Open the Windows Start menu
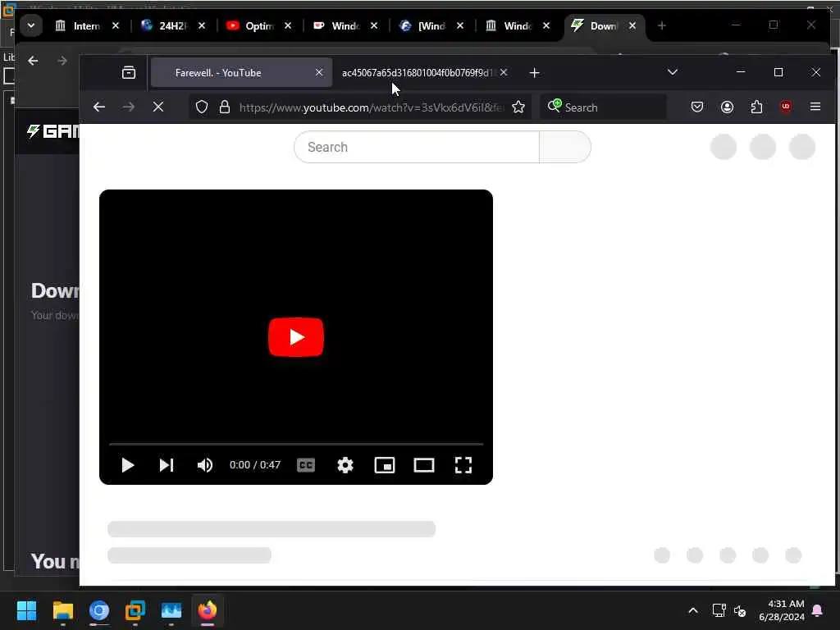The width and height of the screenshot is (840, 630). (26, 610)
